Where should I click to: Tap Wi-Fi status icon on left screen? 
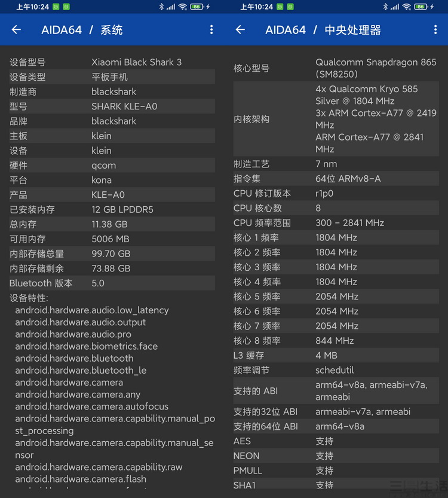[182, 7]
